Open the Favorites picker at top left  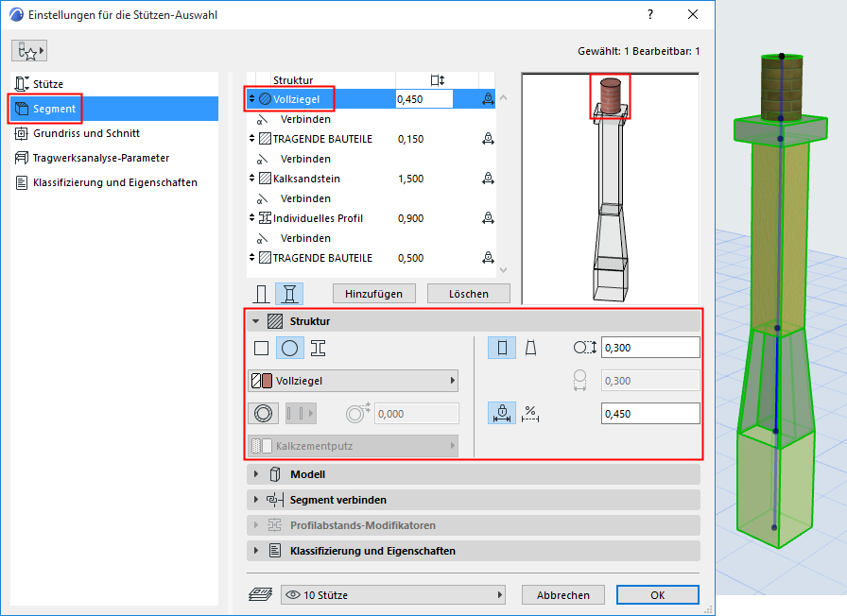click(x=28, y=49)
